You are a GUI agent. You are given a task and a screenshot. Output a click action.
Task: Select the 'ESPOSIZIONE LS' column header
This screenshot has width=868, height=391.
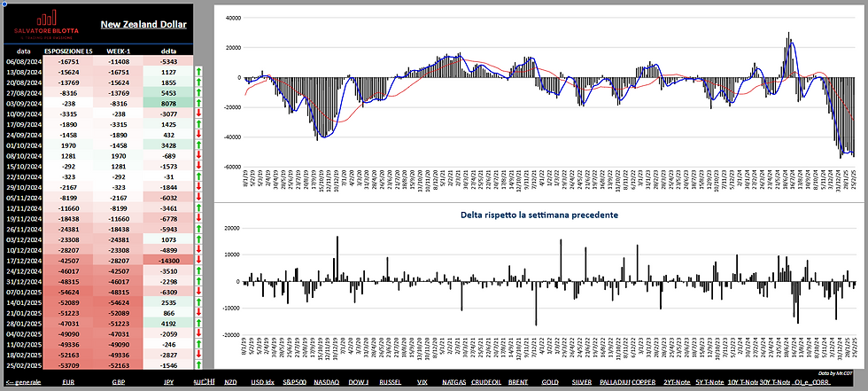point(69,51)
